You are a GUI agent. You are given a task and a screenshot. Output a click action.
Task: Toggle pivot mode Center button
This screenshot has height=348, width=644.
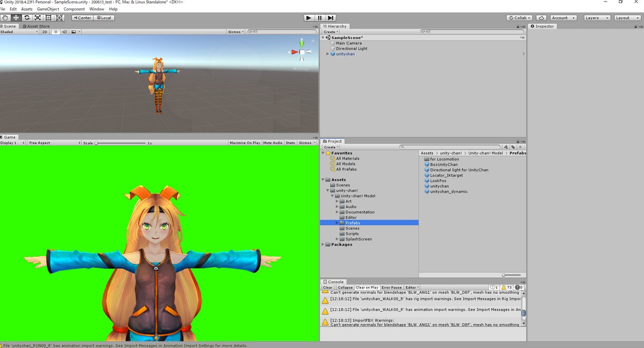[82, 18]
